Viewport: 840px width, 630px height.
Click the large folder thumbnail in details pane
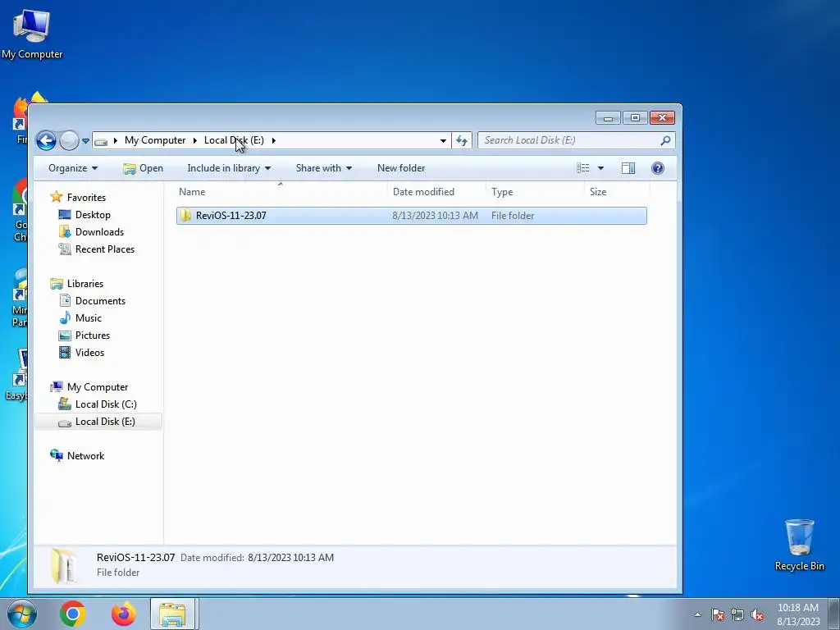coord(64,566)
